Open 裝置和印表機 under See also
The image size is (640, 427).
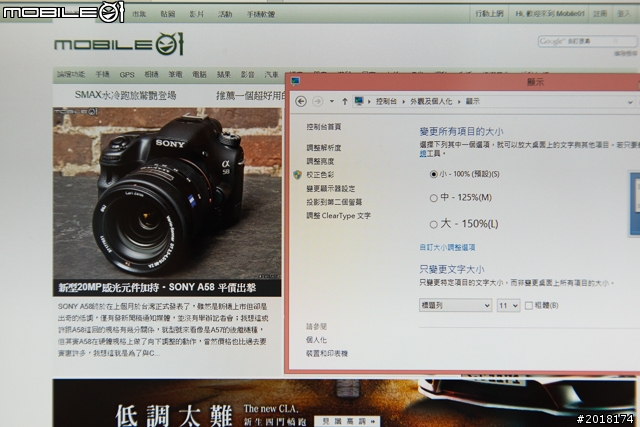coord(327,354)
